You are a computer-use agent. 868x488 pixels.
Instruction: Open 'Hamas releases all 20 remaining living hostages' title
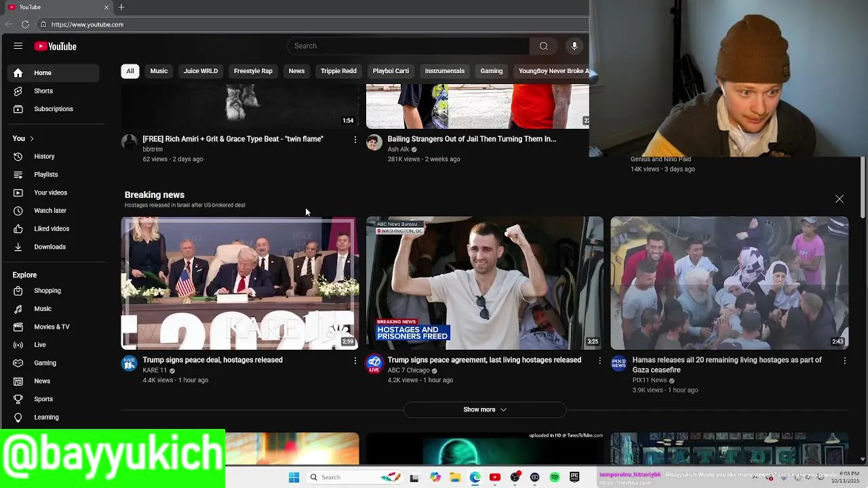click(x=727, y=365)
